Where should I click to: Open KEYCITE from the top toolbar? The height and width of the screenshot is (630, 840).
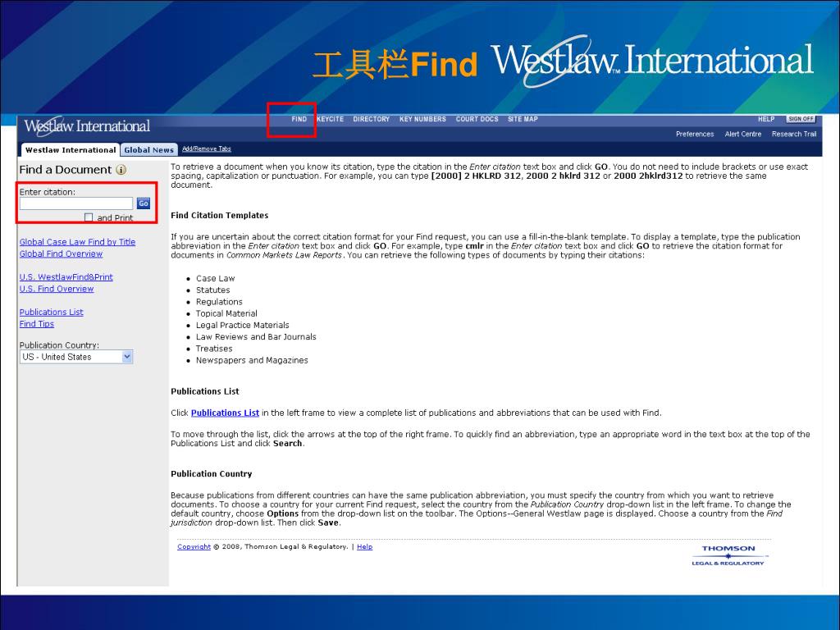tap(330, 119)
